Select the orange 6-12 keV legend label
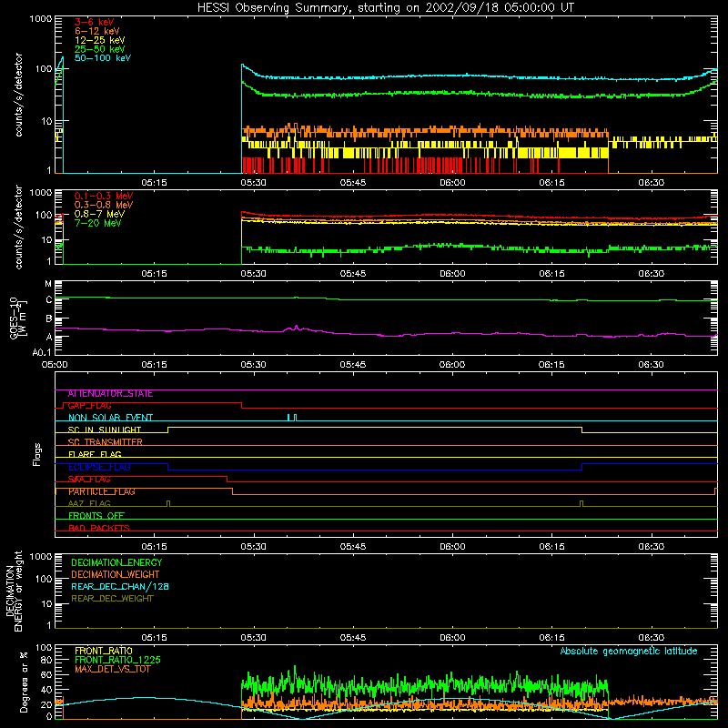728x728 pixels. point(97,31)
